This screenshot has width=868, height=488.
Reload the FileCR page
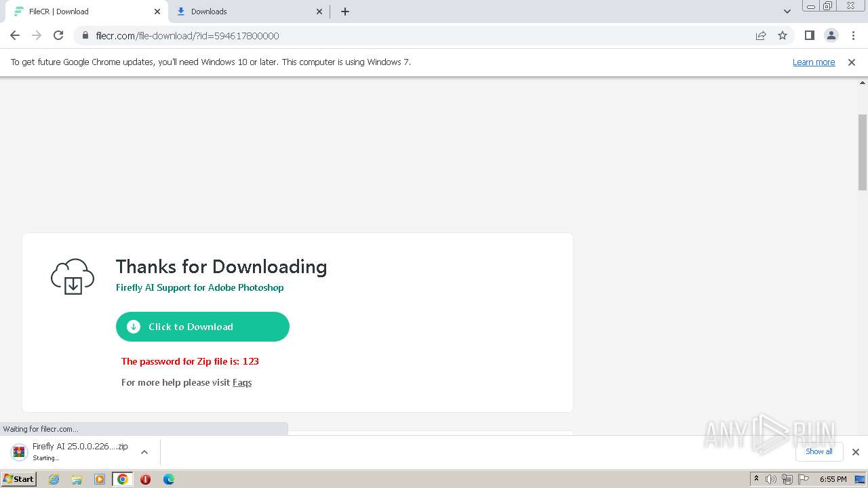point(58,35)
